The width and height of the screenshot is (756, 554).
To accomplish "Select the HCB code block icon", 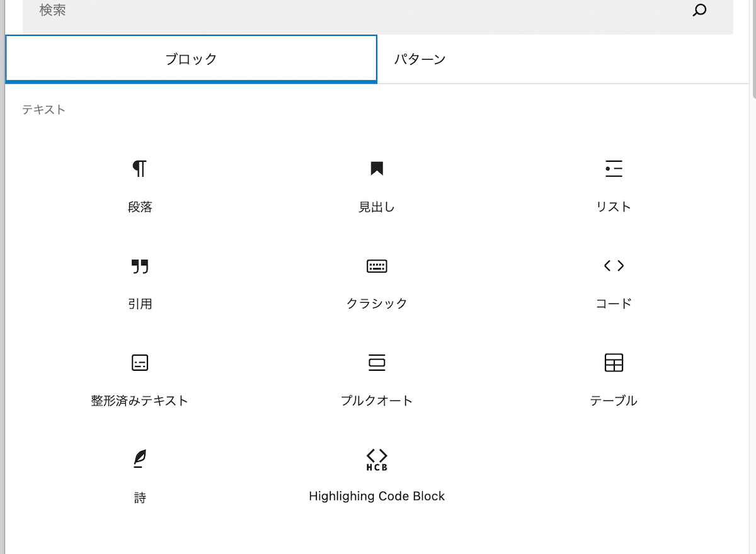I will 377,459.
